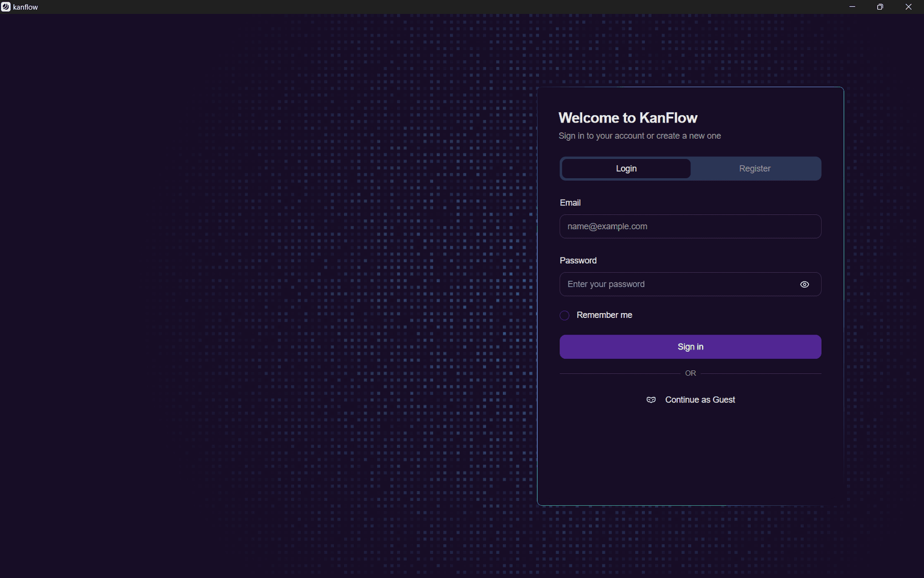Reveal the password using the visibility toggle

point(805,284)
